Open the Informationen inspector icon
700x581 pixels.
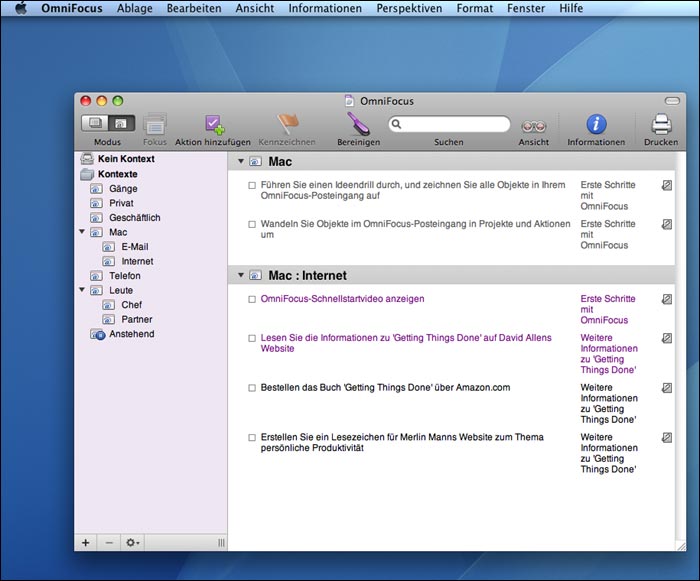[x=596, y=124]
